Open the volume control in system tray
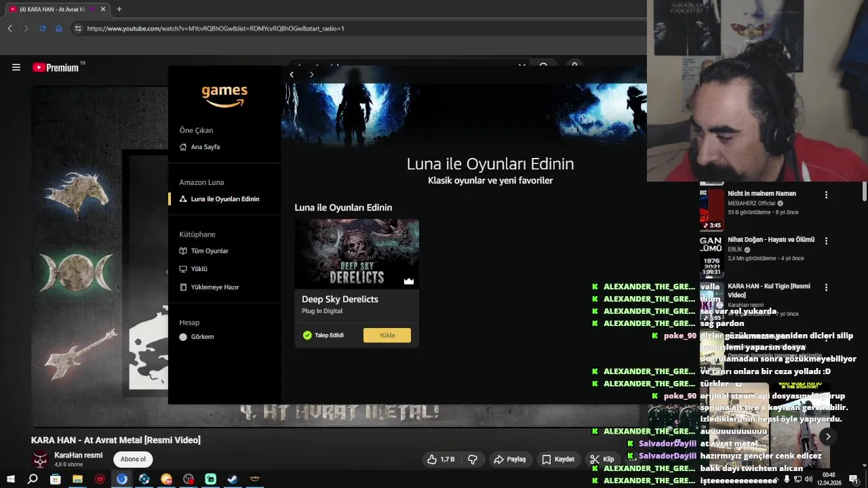Viewport: 868px width, 488px height. tap(808, 479)
